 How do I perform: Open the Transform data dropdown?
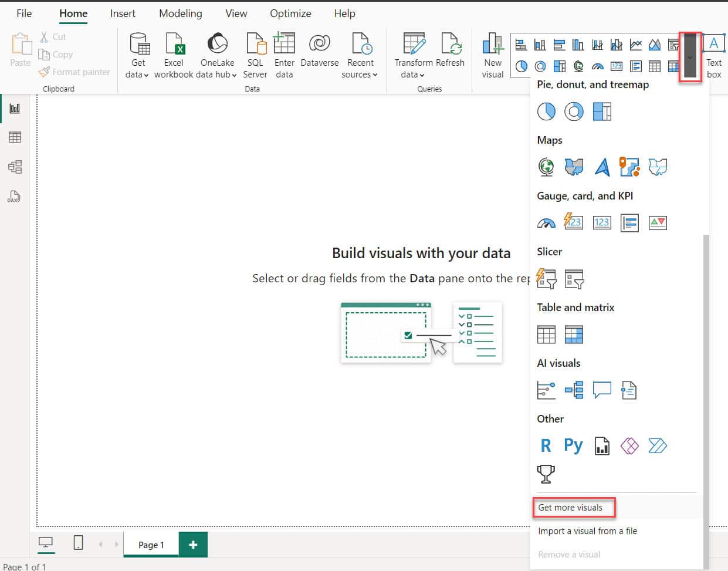point(413,56)
